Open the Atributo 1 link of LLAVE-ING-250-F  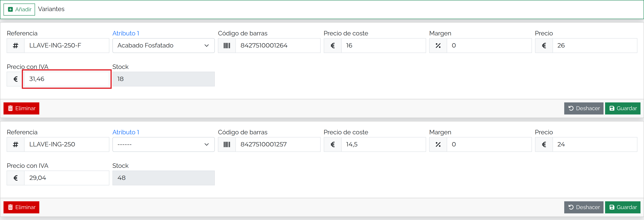point(126,33)
